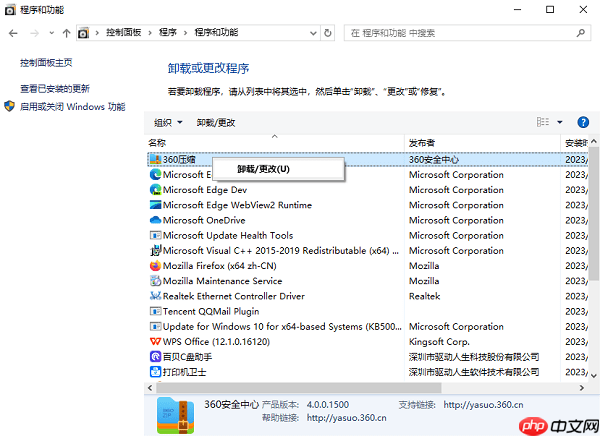
Task: Click the 360压缩 program icon
Action: click(x=155, y=159)
